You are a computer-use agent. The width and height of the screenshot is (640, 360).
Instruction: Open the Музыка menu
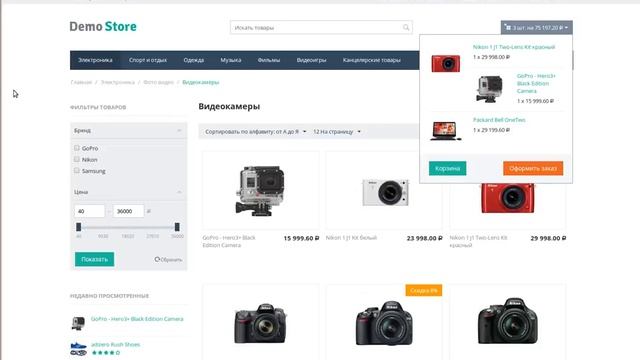[x=231, y=60]
